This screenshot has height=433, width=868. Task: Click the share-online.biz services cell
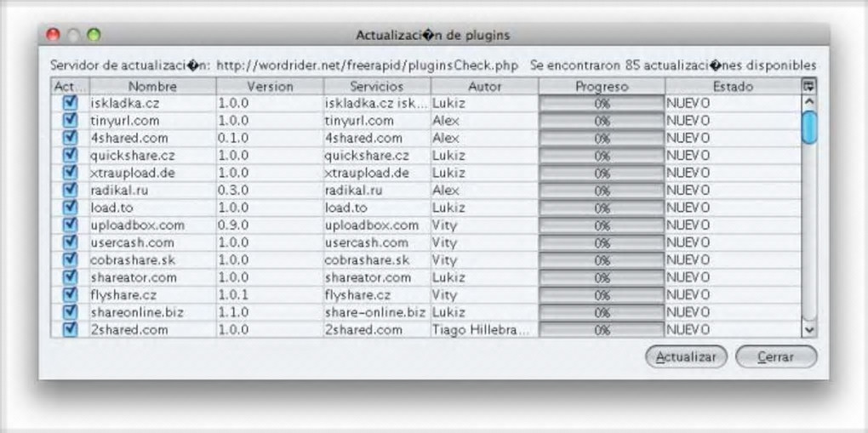pos(377,312)
